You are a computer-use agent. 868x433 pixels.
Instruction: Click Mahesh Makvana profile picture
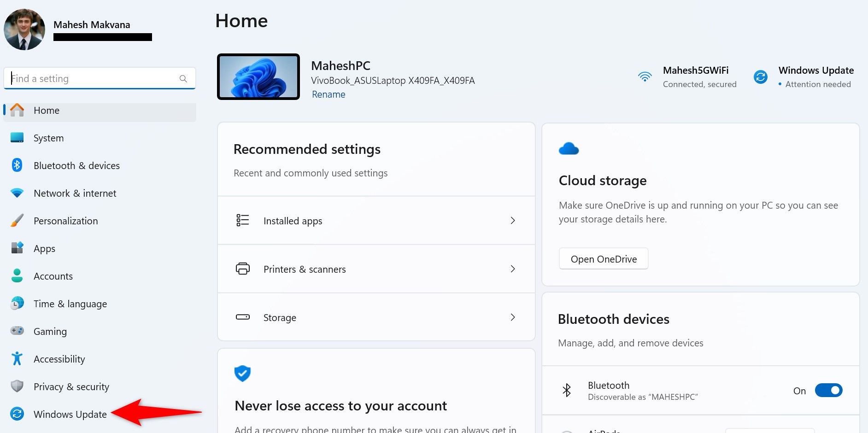24,29
